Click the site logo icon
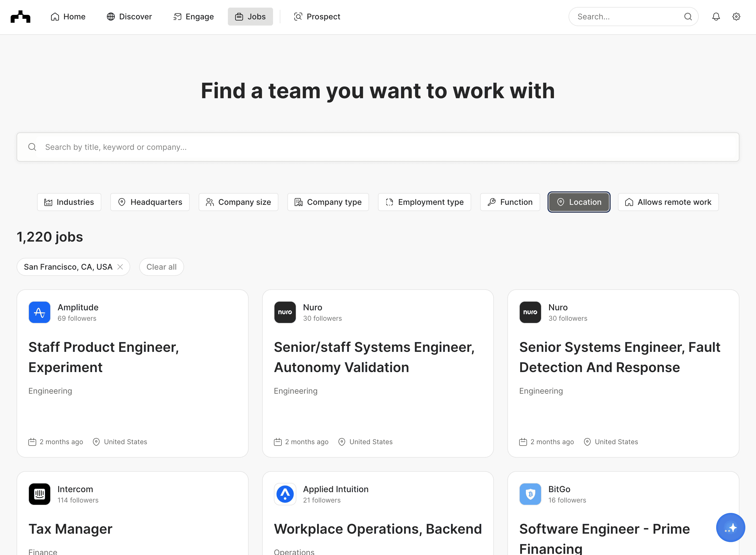Screen dimensions: 756x555 (x=20, y=17)
